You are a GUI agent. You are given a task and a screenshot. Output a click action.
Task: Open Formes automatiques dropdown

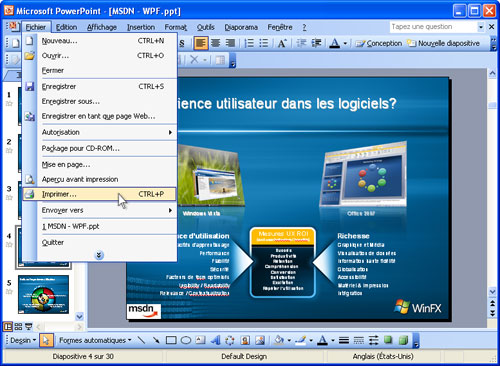pyautogui.click(x=95, y=340)
